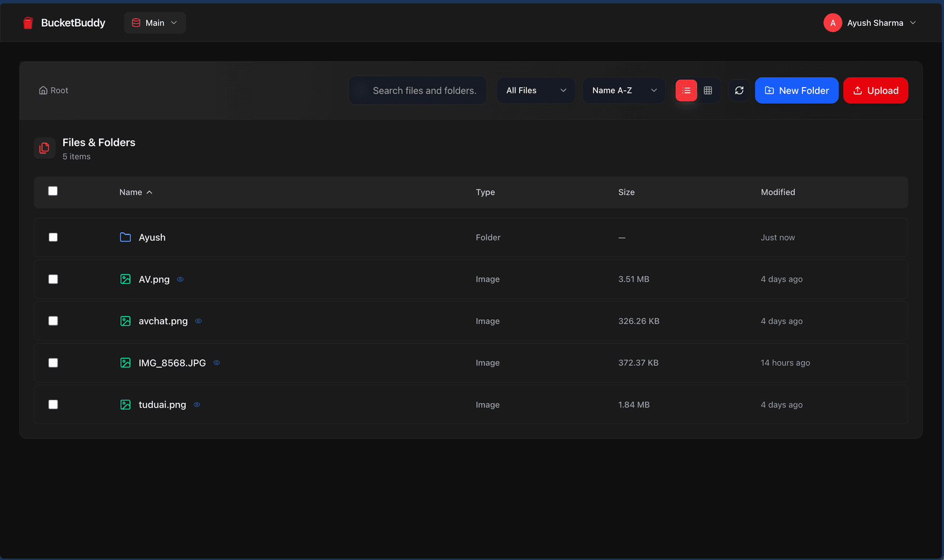Image resolution: width=944 pixels, height=560 pixels.
Task: Click the image icon beside AV.png
Action: pos(125,279)
